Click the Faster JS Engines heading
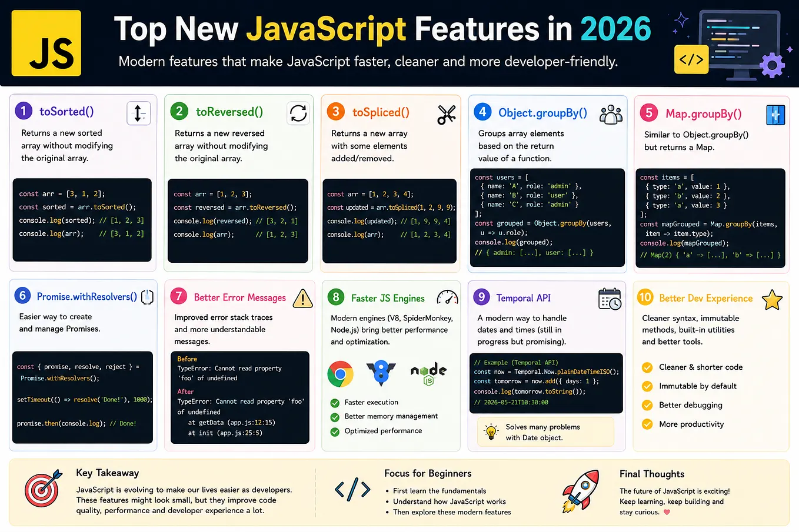799x532 pixels. (388, 298)
